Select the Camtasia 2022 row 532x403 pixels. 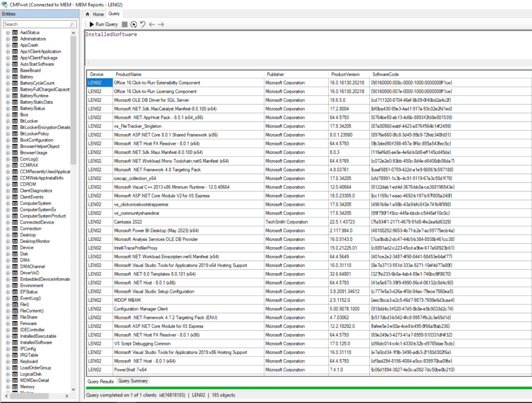[309, 222]
